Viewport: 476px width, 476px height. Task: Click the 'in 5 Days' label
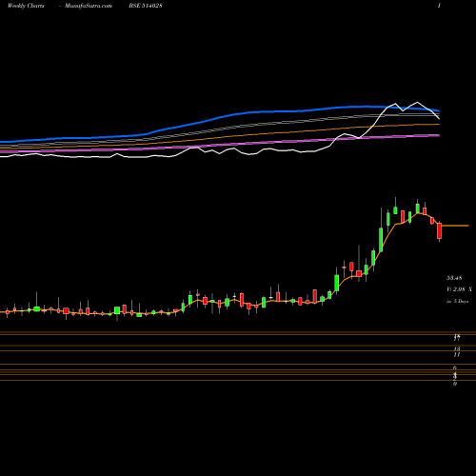pos(457,301)
